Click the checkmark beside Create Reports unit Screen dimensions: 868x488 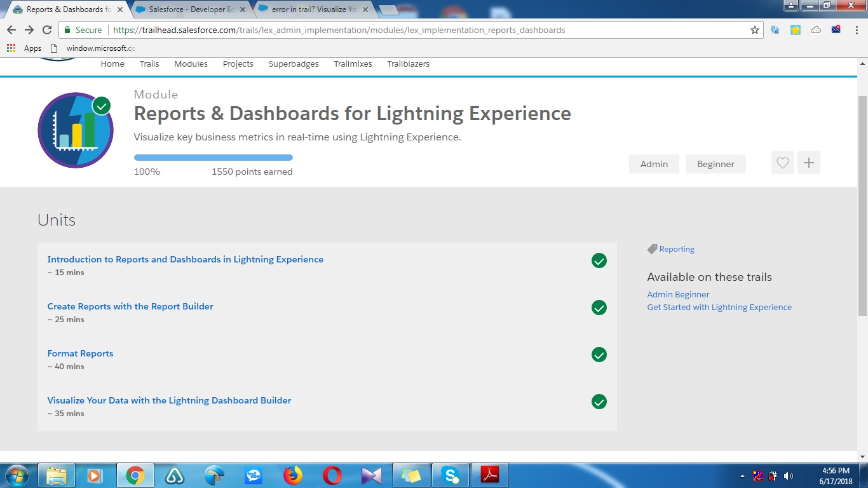click(x=599, y=308)
